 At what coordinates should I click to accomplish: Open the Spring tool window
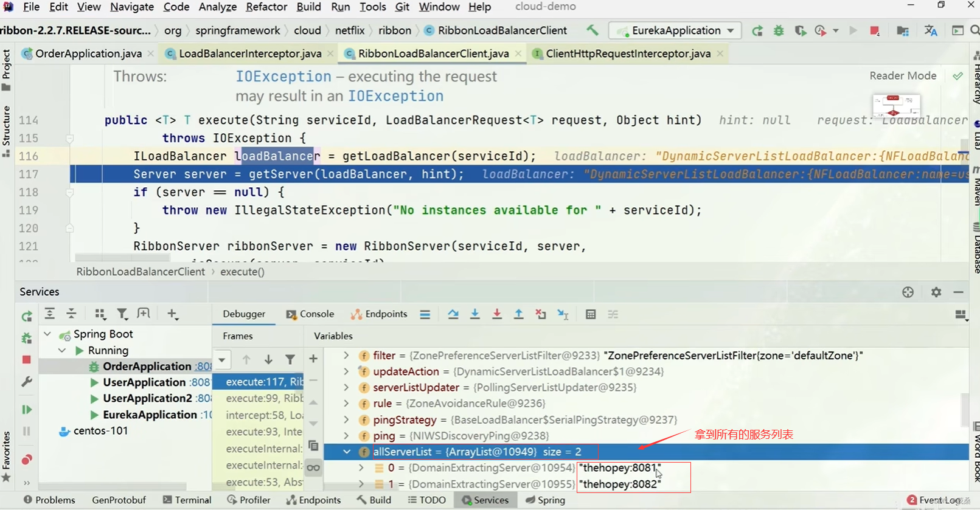(x=545, y=500)
